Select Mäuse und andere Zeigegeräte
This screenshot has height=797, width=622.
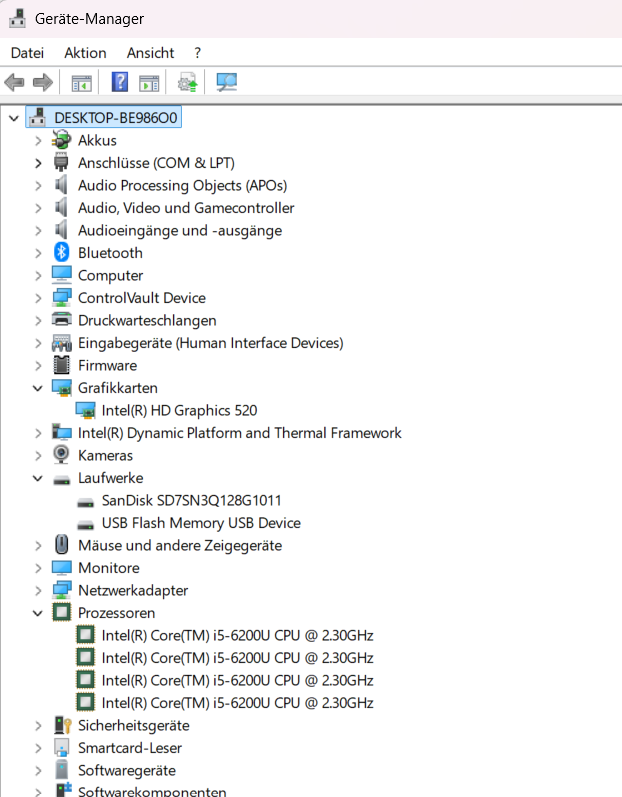pos(180,545)
